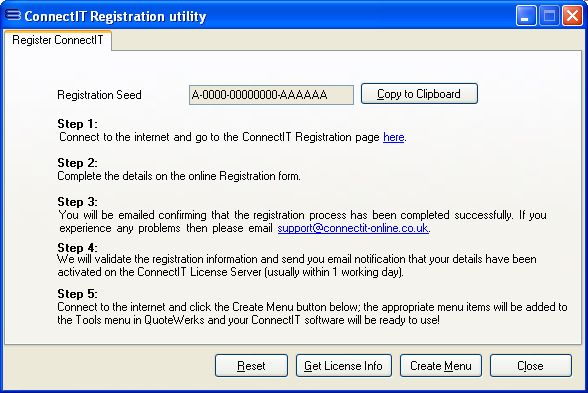588x393 pixels.
Task: Minimize the ConnectIT Registration utility window
Action: pos(526,16)
